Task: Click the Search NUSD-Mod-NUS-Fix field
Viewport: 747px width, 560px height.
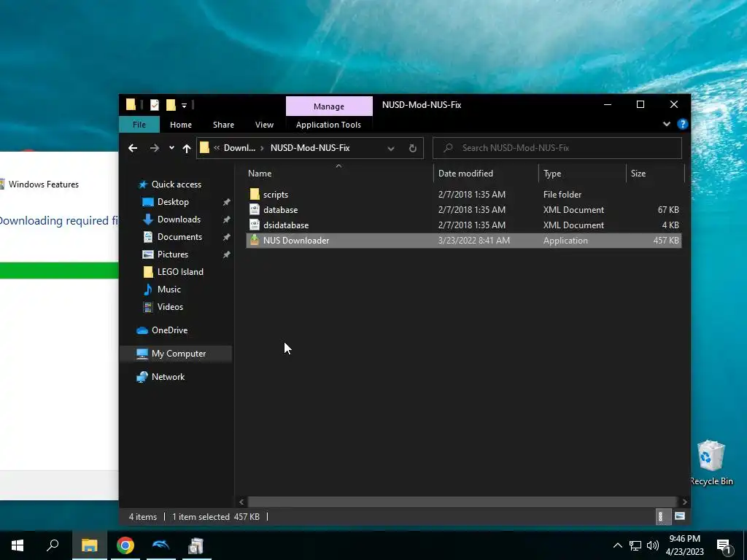Action: 557,148
